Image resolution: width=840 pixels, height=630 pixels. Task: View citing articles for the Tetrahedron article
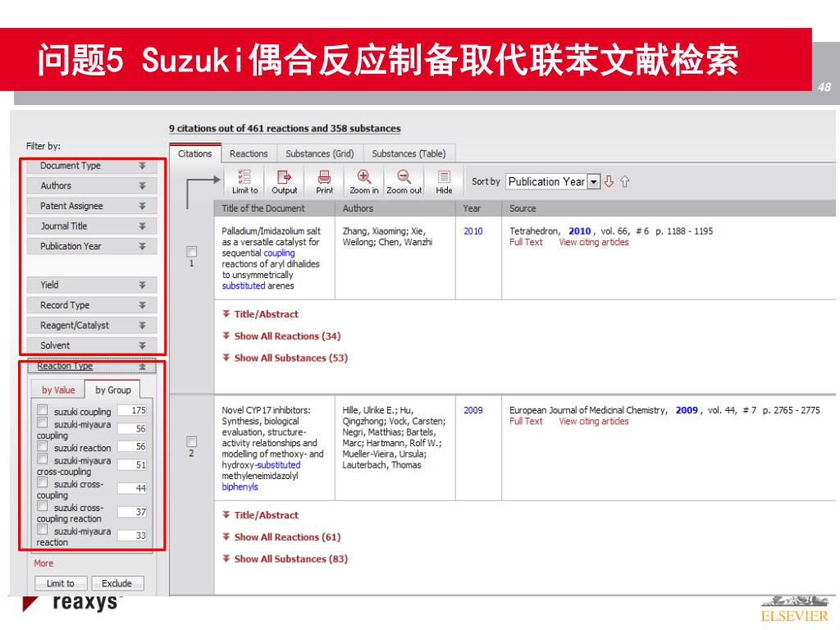coord(594,242)
